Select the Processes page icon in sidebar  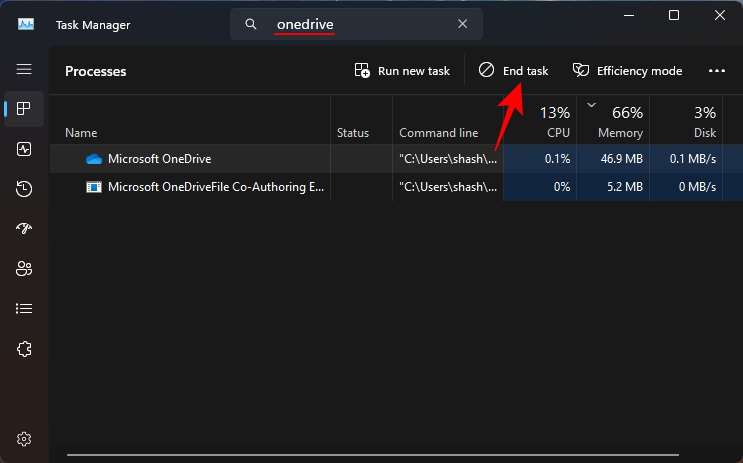click(24, 109)
